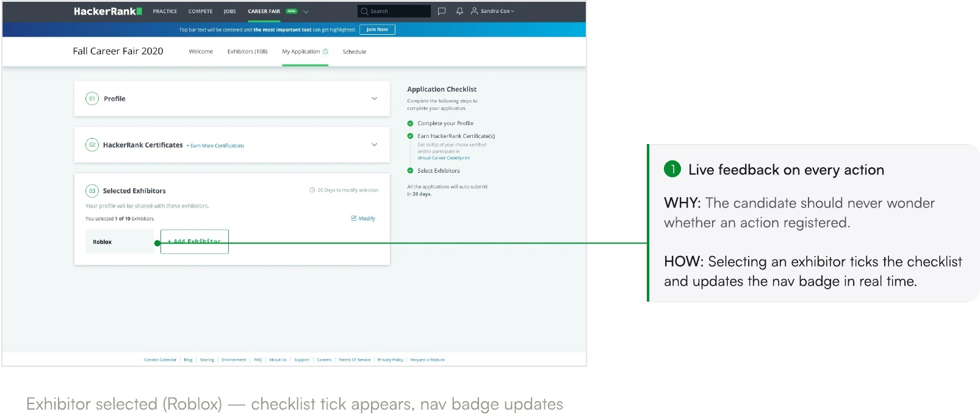Click the Join Now button

click(x=377, y=29)
